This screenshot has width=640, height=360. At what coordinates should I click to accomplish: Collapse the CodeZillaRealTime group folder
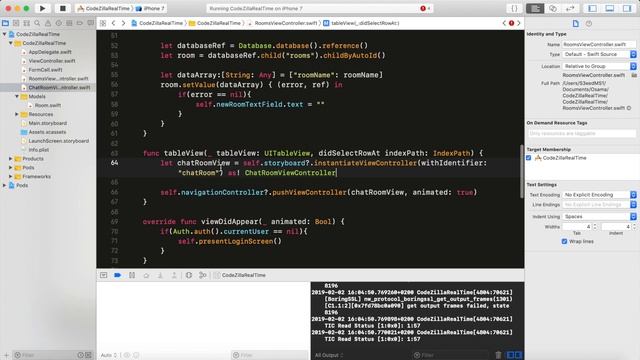pos(11,43)
